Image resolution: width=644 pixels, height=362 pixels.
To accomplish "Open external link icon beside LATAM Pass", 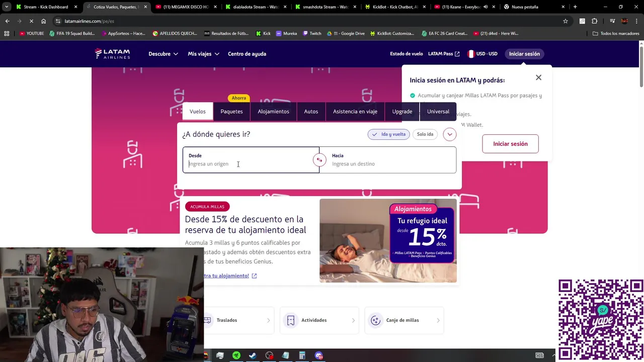I will coord(457,54).
